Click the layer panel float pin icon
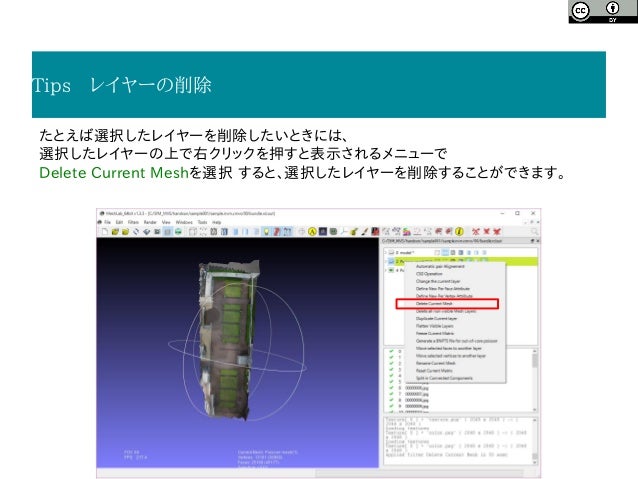 click(x=532, y=241)
